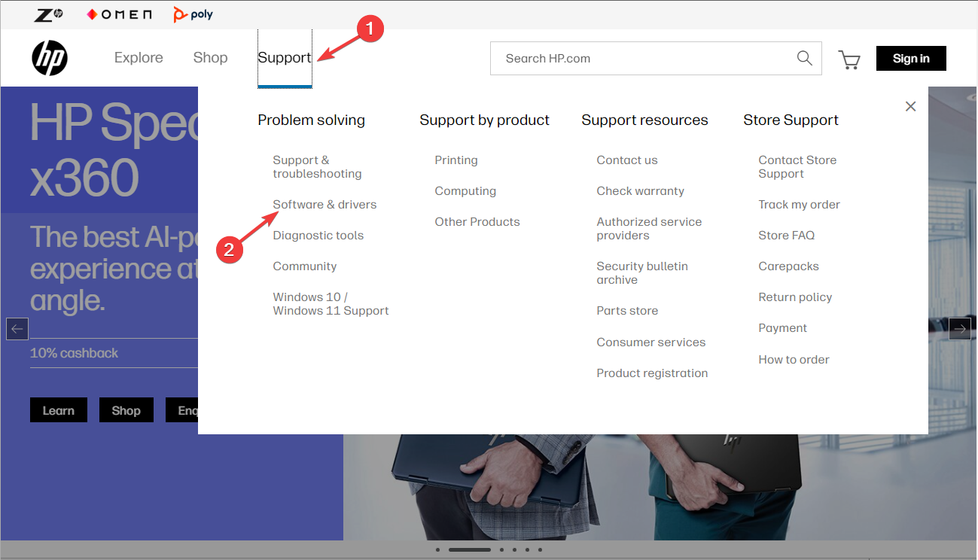Select Software & drivers
This screenshot has width=978, height=560.
pos(324,205)
